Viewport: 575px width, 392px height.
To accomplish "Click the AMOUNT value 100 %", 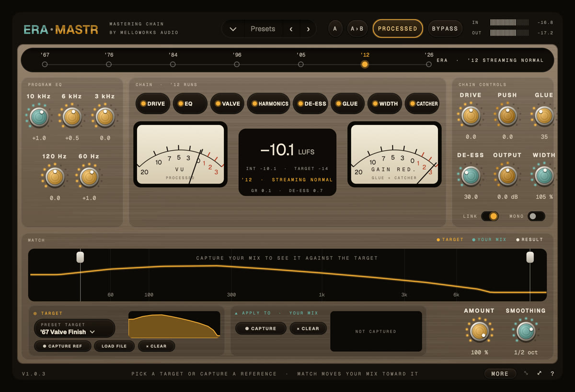I will [x=479, y=352].
